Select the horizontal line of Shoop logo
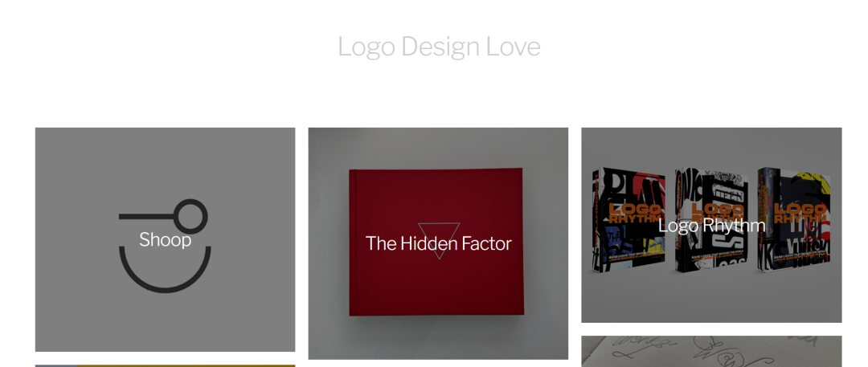 tap(147, 216)
